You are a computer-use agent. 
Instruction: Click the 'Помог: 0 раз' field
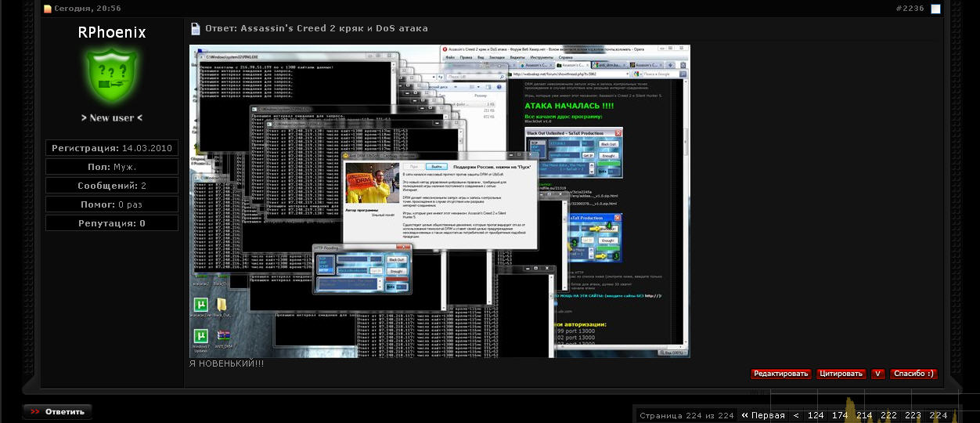tap(112, 204)
